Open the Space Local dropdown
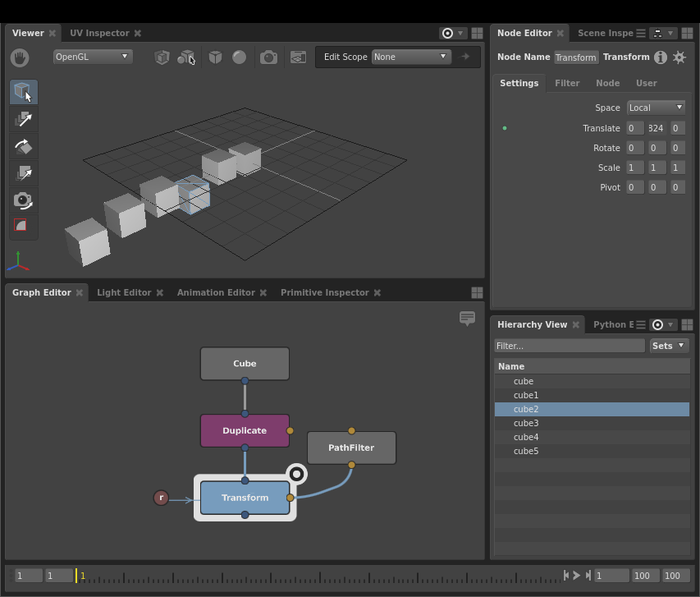This screenshot has height=597, width=700. pyautogui.click(x=655, y=108)
